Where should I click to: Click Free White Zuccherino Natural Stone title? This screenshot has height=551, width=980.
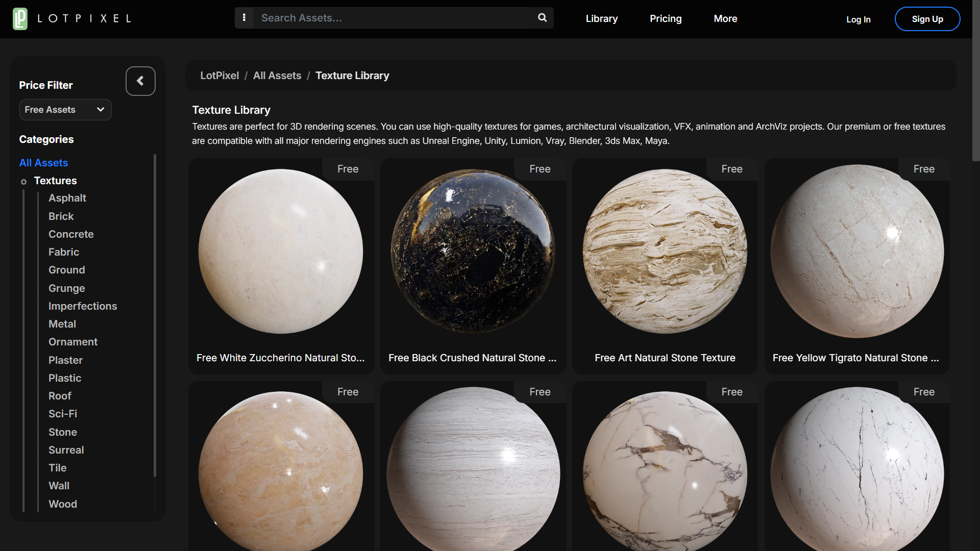click(x=281, y=358)
